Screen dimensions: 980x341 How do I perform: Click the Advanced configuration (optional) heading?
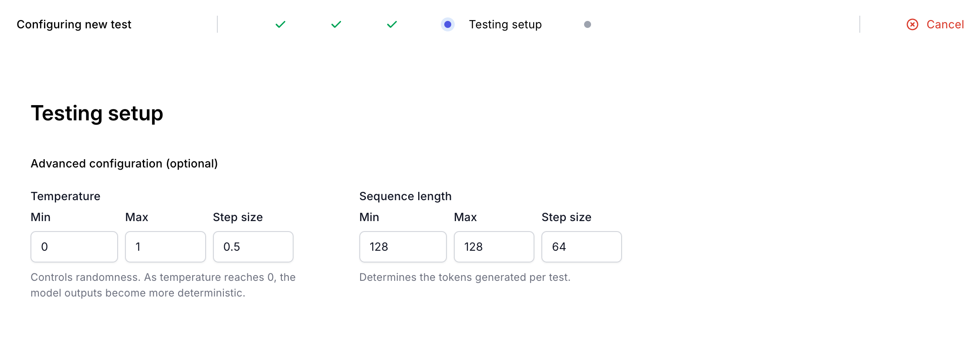[x=124, y=164]
